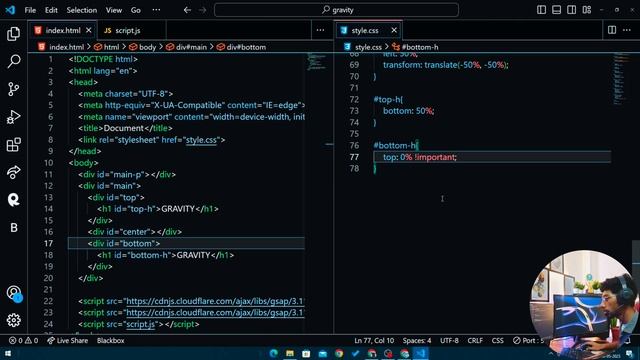This screenshot has height=360, width=640.
Task: Close the style.css tab
Action: tap(394, 30)
